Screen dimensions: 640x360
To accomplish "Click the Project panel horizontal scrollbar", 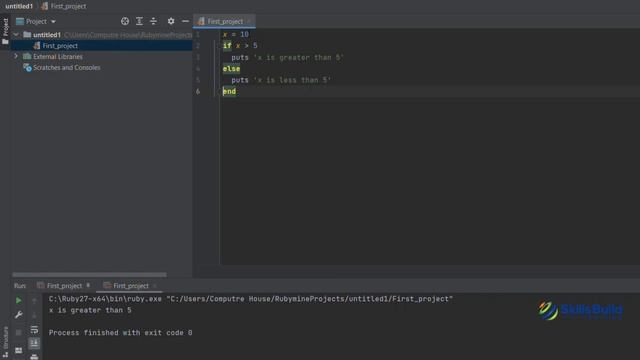I will click(x=89, y=275).
